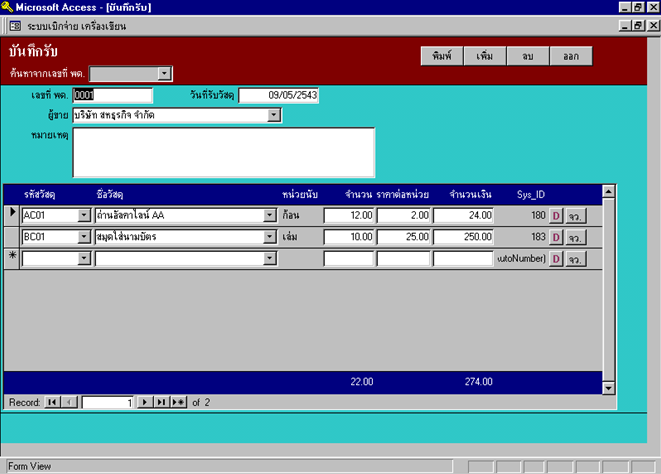Click the Sys_ID column header

531,194
